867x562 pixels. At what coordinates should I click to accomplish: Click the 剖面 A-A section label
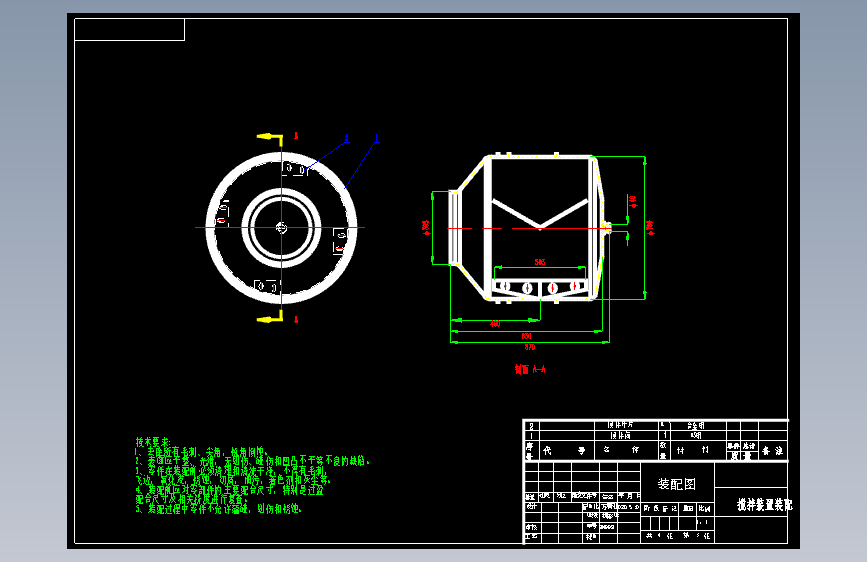coord(530,369)
